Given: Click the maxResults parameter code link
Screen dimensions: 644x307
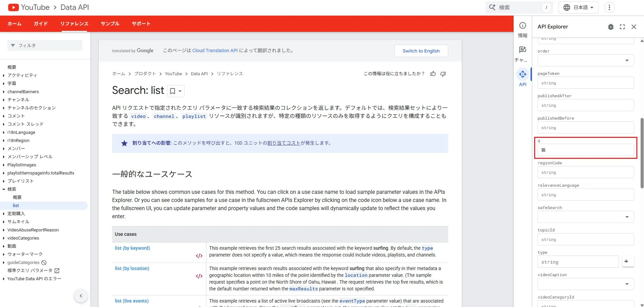Looking at the screenshot, I should (304, 289).
